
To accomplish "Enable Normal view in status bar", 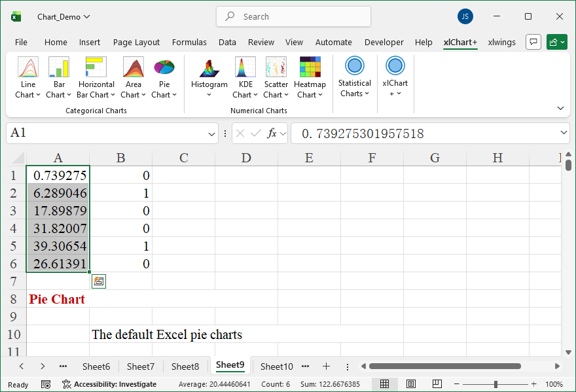I will [x=385, y=384].
